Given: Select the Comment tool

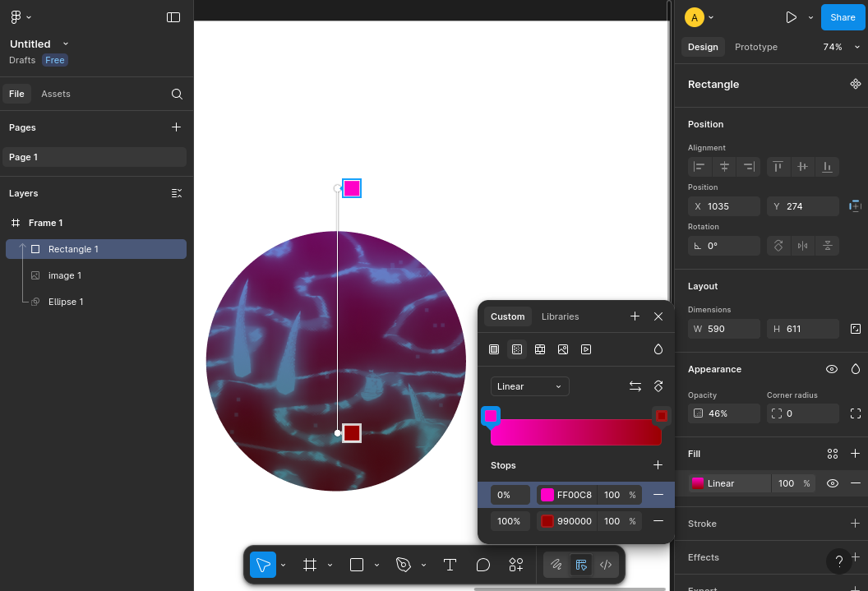Looking at the screenshot, I should 483,565.
